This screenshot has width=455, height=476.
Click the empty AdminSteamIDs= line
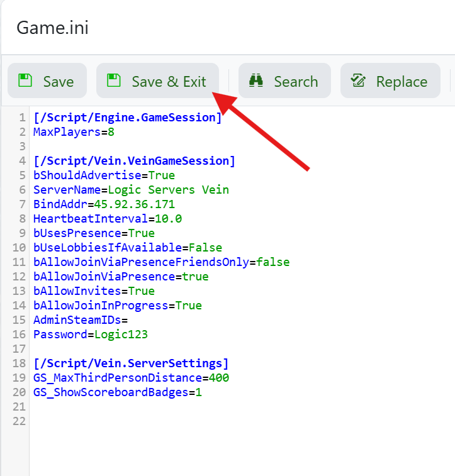pyautogui.click(x=81, y=320)
